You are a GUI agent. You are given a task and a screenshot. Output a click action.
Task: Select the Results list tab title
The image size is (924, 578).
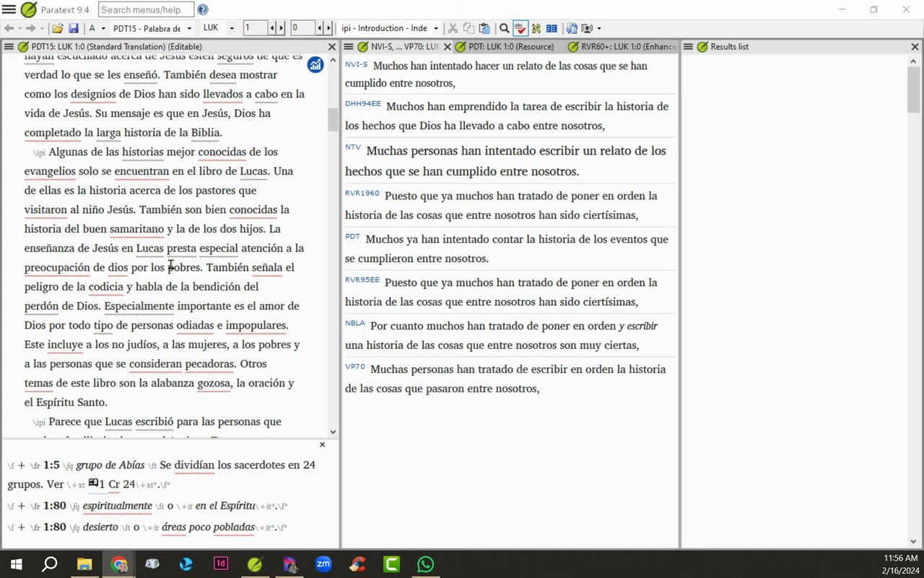pos(729,46)
